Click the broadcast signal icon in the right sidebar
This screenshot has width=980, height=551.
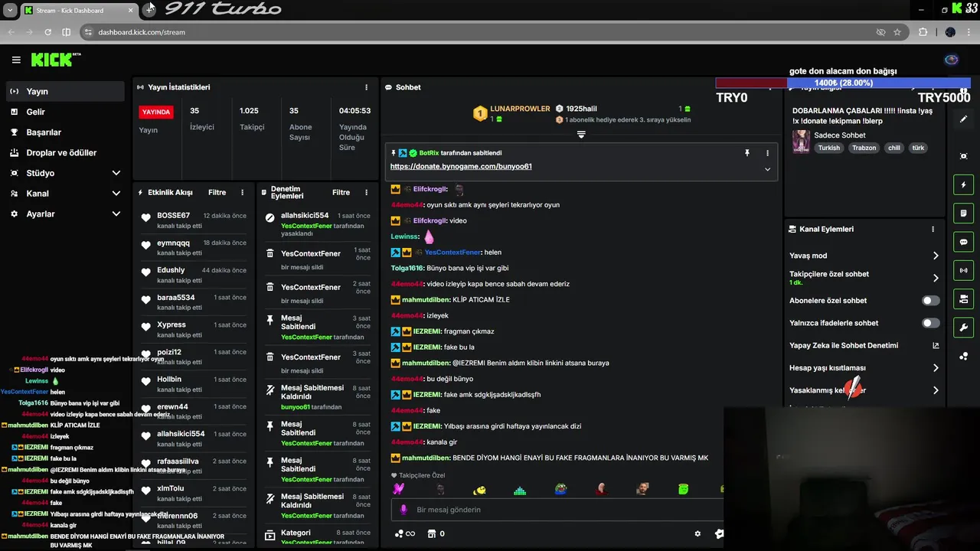964,270
